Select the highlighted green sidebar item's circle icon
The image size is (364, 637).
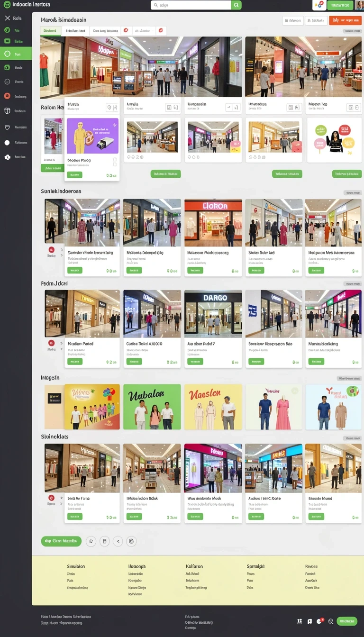(7, 54)
